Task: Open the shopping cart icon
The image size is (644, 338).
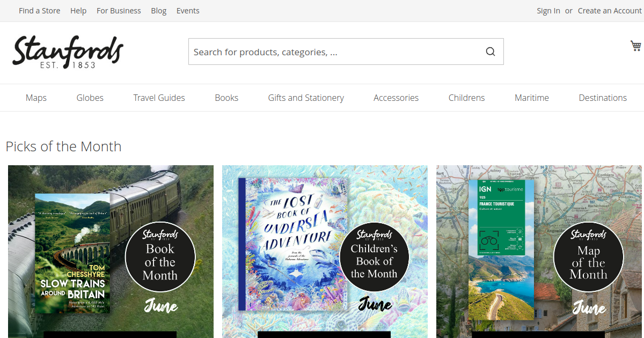Action: 636,46
